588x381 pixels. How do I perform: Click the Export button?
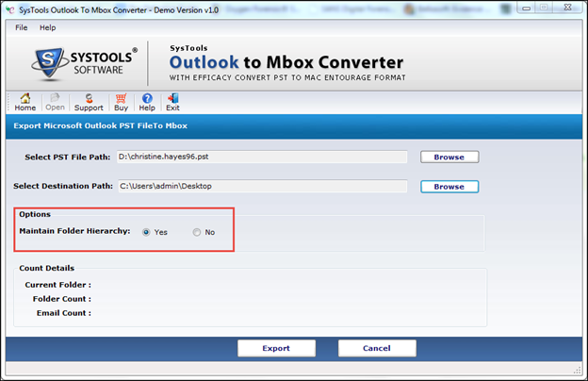click(x=276, y=348)
